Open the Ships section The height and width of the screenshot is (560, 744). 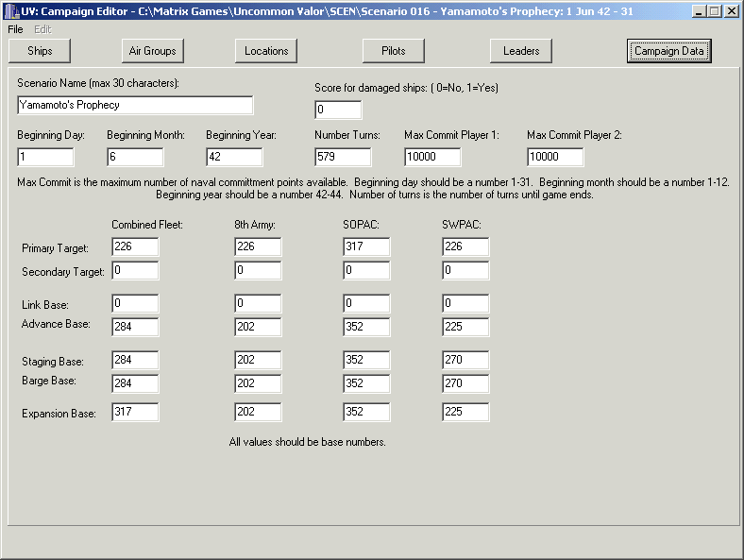click(x=40, y=51)
